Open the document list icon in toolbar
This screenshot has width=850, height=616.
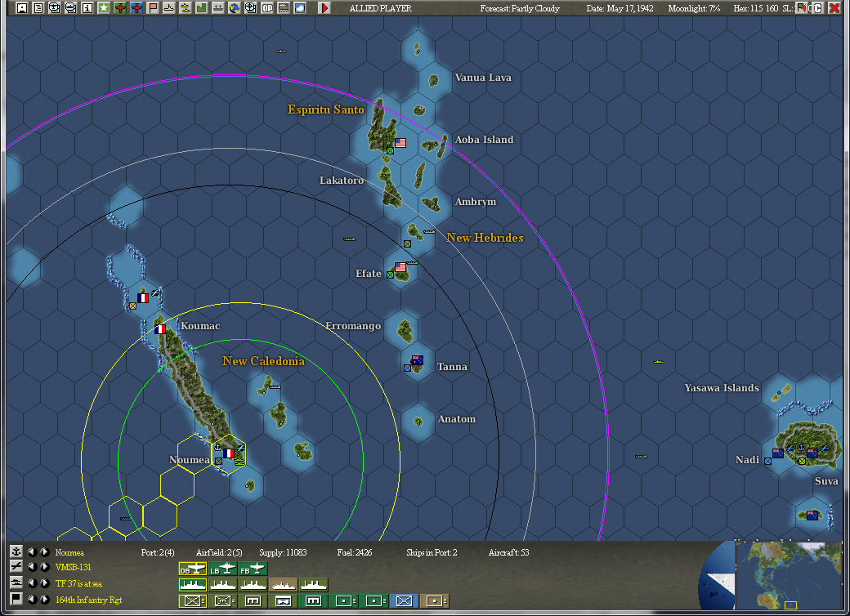click(38, 8)
